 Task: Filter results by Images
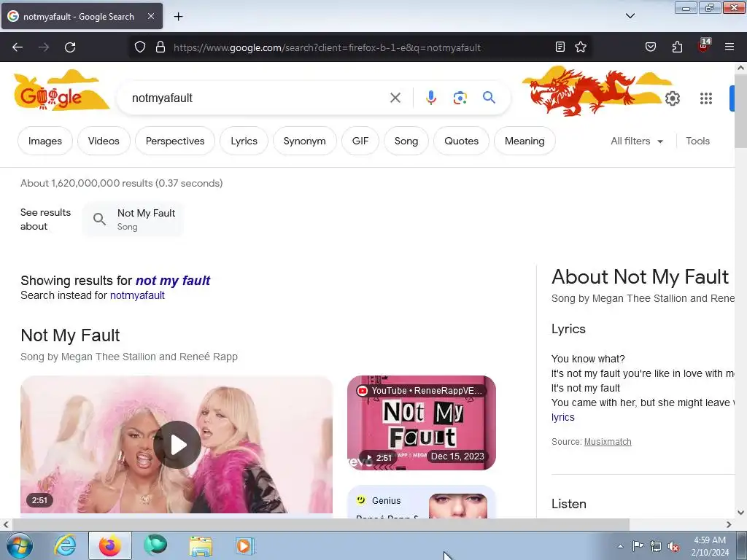45,141
